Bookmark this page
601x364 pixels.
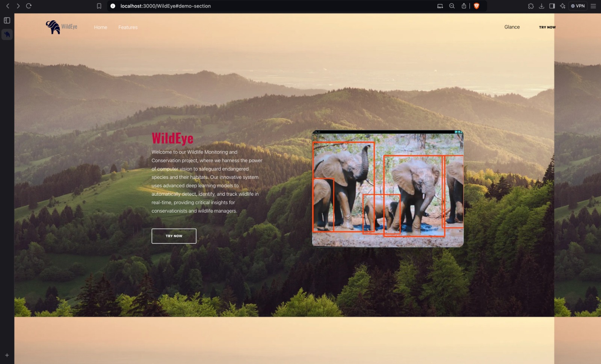(99, 6)
